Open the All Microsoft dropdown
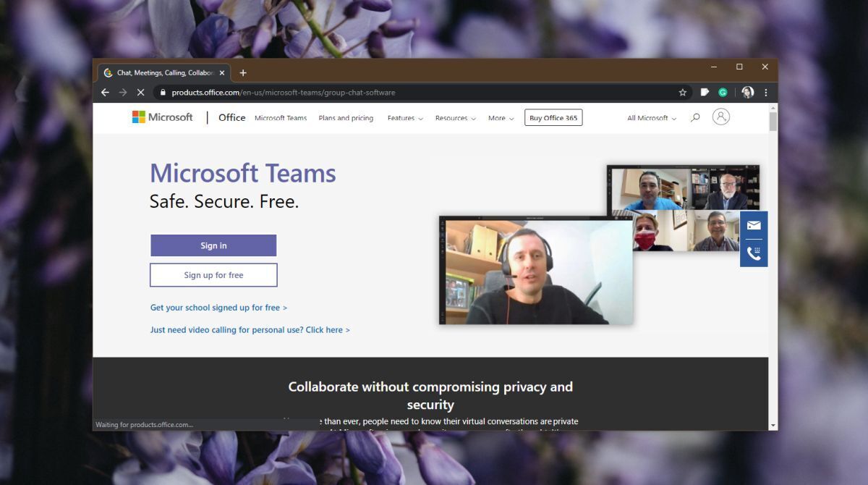The height and width of the screenshot is (485, 868). pyautogui.click(x=651, y=118)
